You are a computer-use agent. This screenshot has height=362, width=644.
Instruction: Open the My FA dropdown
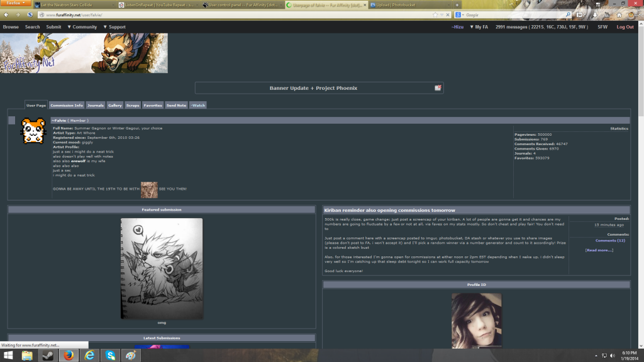click(x=479, y=27)
